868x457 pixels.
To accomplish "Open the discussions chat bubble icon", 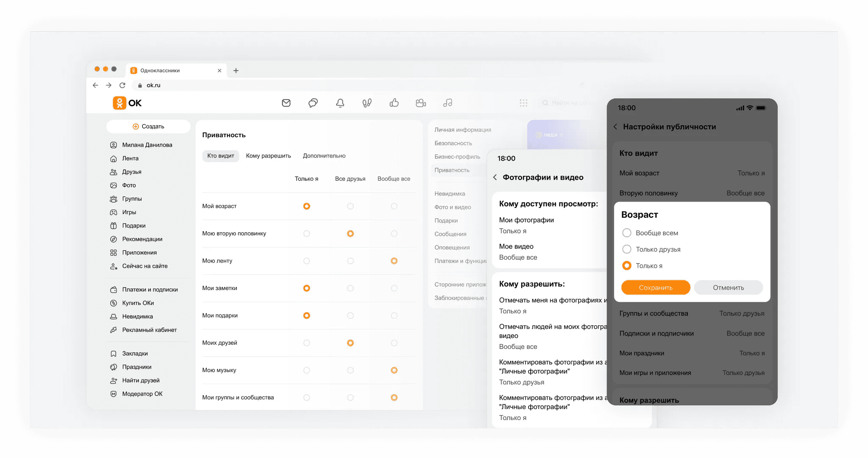I will pos(313,103).
